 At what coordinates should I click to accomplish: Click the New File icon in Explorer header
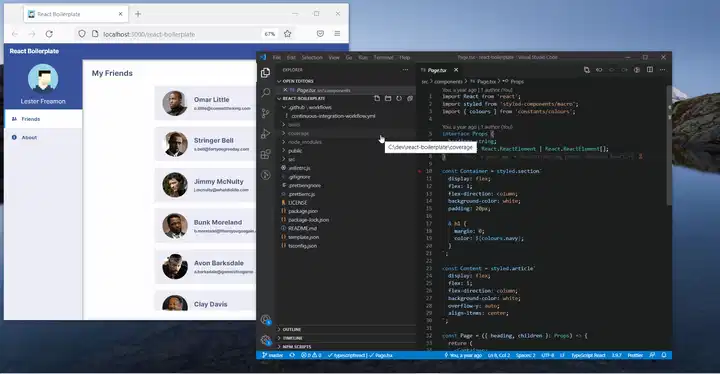377,98
